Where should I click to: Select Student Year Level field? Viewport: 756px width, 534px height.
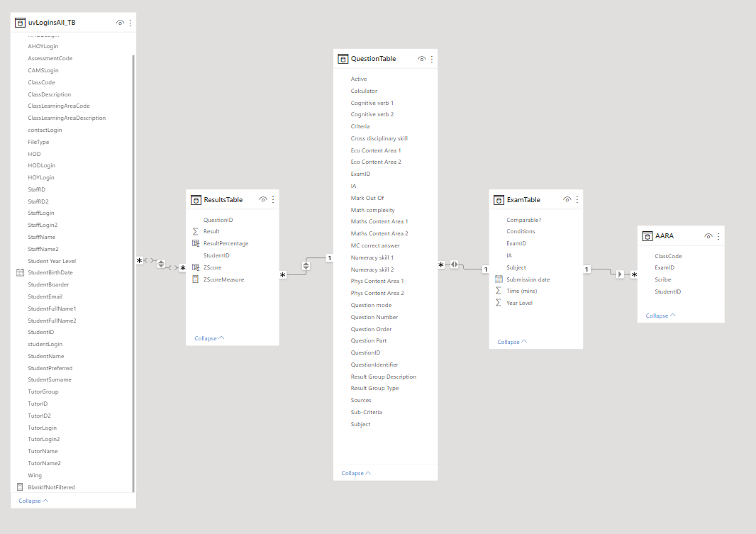52,261
